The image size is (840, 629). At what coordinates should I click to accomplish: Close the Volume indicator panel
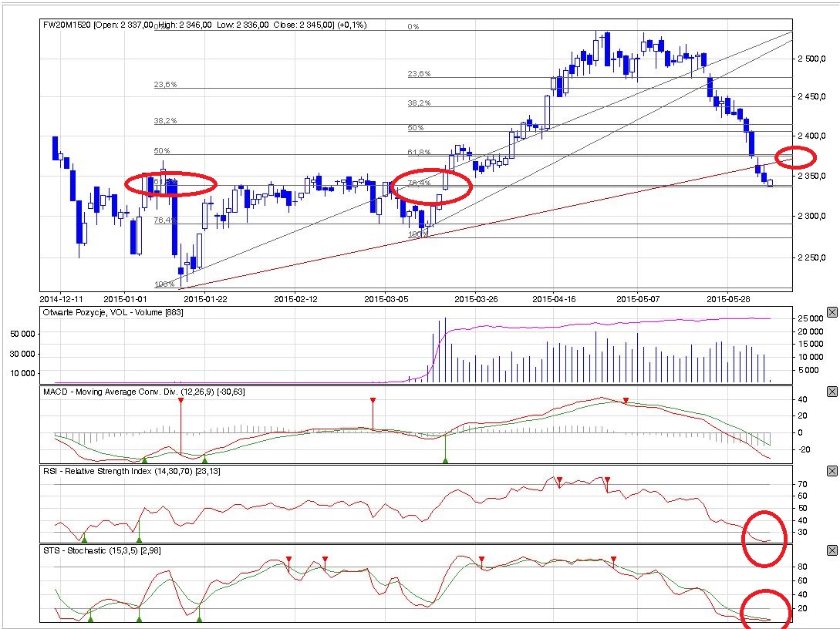tap(832, 312)
